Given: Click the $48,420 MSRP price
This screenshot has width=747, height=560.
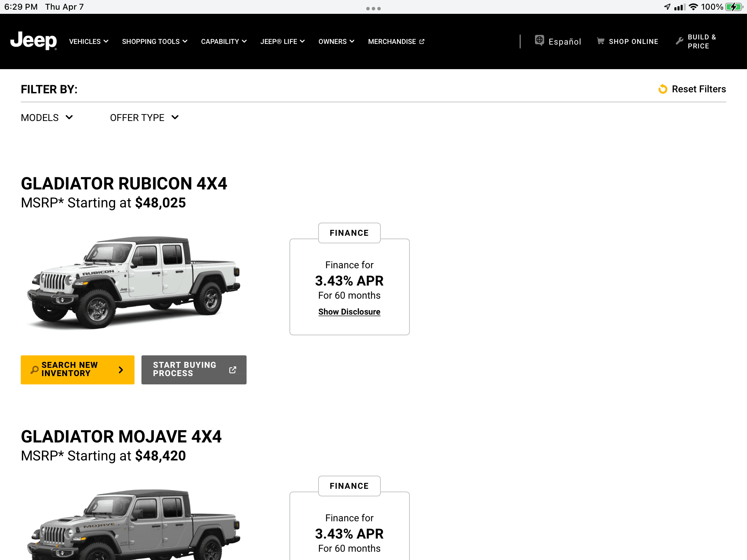Looking at the screenshot, I should (x=160, y=456).
